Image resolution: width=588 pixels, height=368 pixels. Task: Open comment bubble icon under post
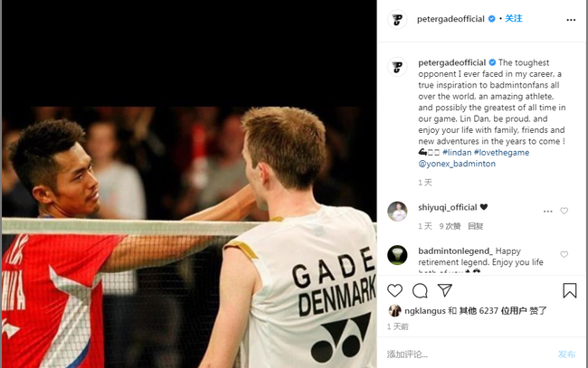(420, 290)
